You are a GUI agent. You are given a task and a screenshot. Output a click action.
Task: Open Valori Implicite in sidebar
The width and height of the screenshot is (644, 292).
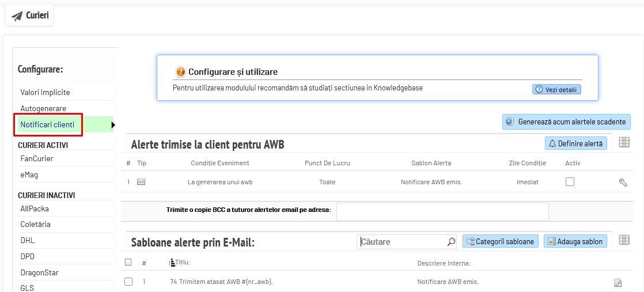45,92
